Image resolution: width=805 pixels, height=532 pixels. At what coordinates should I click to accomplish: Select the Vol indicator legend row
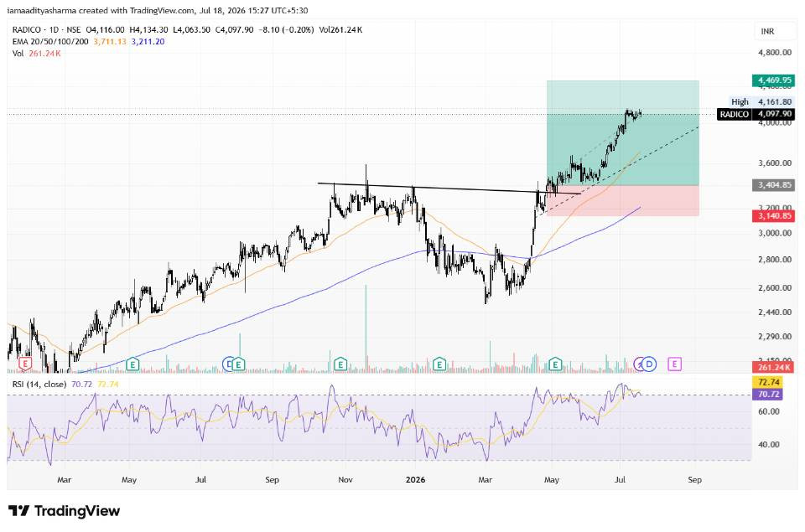pyautogui.click(x=36, y=54)
